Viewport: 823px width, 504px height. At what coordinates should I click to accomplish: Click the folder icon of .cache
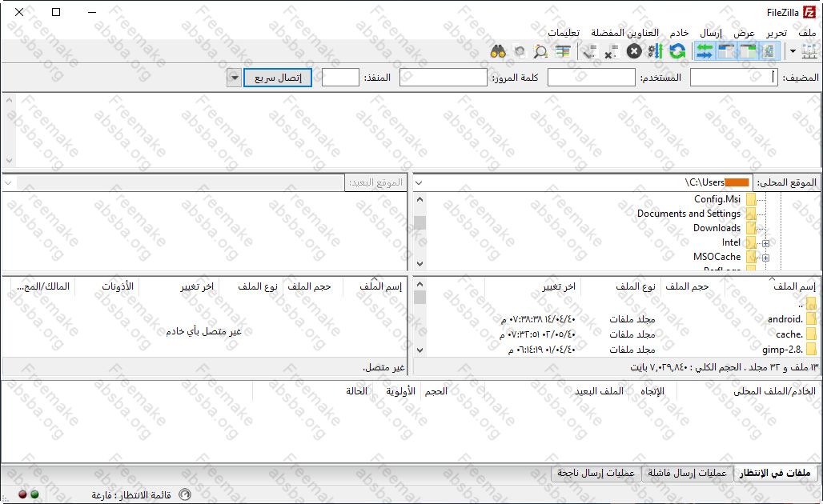tap(812, 334)
